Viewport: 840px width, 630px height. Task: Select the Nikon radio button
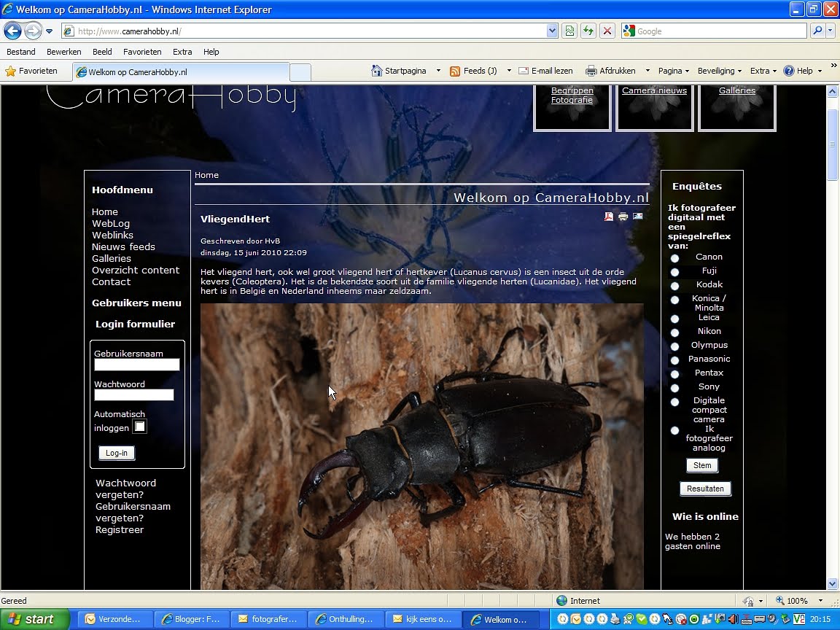coord(675,332)
